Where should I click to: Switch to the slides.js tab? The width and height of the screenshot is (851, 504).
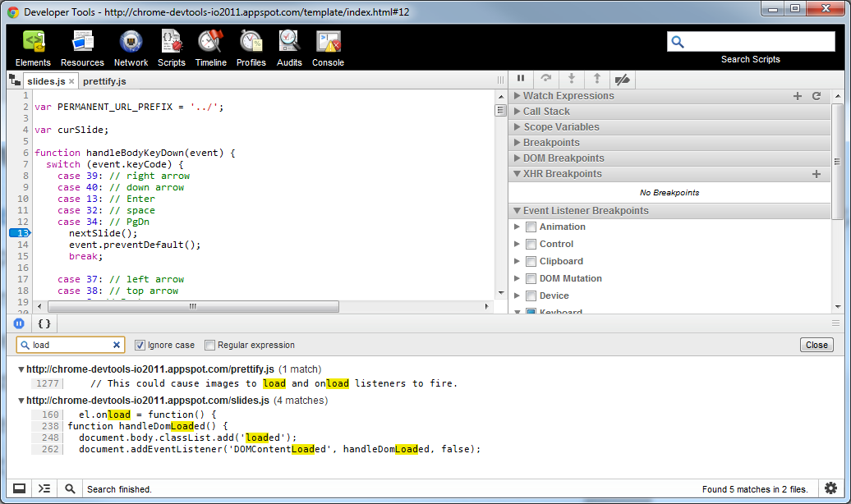46,81
